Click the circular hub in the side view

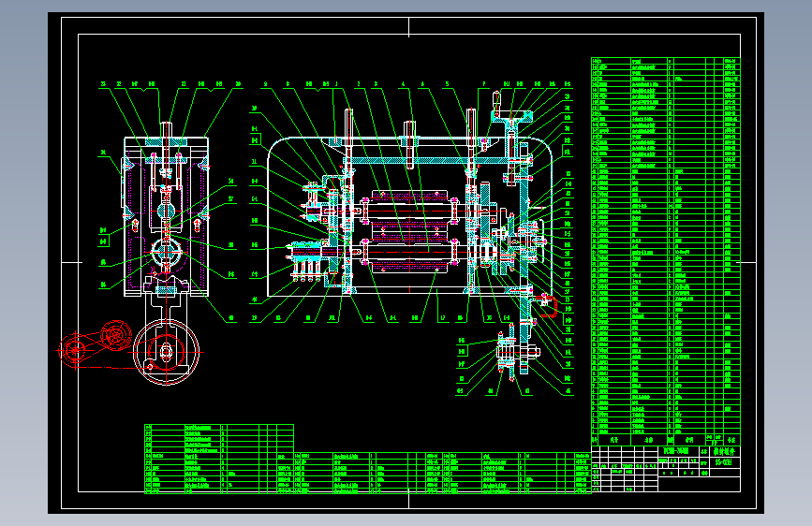click(166, 253)
